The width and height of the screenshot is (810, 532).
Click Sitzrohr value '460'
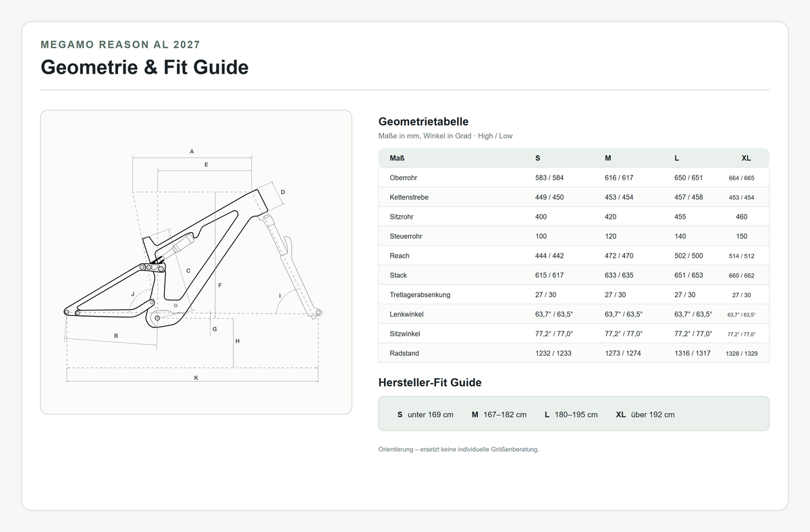pos(742,217)
